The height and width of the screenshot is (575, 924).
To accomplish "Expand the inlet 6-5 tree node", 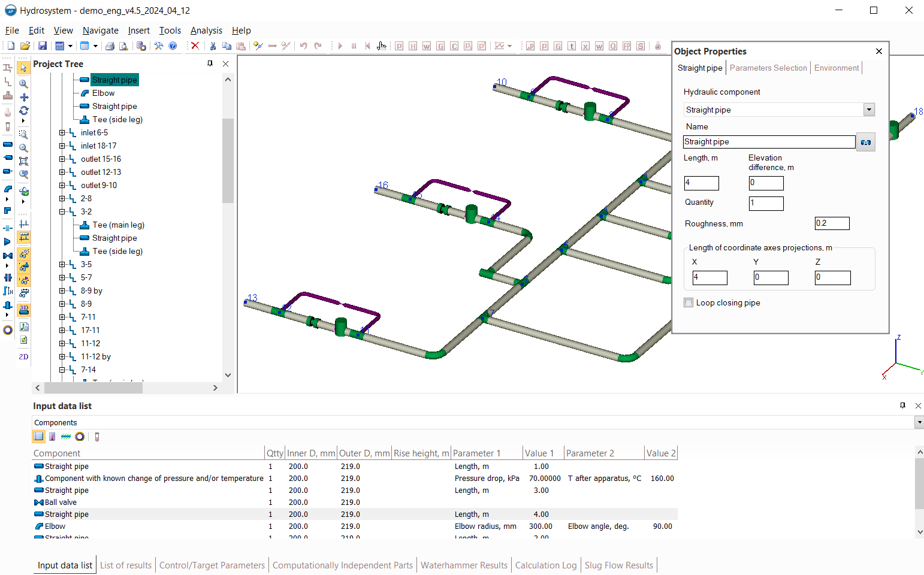I will (62, 133).
